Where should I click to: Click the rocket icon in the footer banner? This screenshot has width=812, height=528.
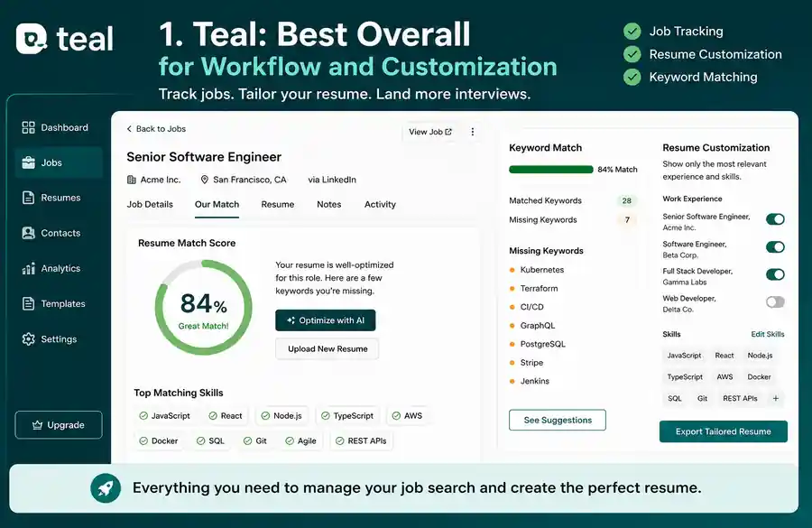(x=106, y=487)
